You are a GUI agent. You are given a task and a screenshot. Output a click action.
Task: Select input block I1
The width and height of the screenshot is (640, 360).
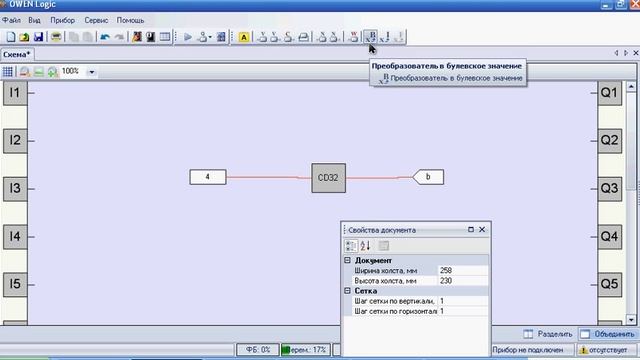click(15, 93)
